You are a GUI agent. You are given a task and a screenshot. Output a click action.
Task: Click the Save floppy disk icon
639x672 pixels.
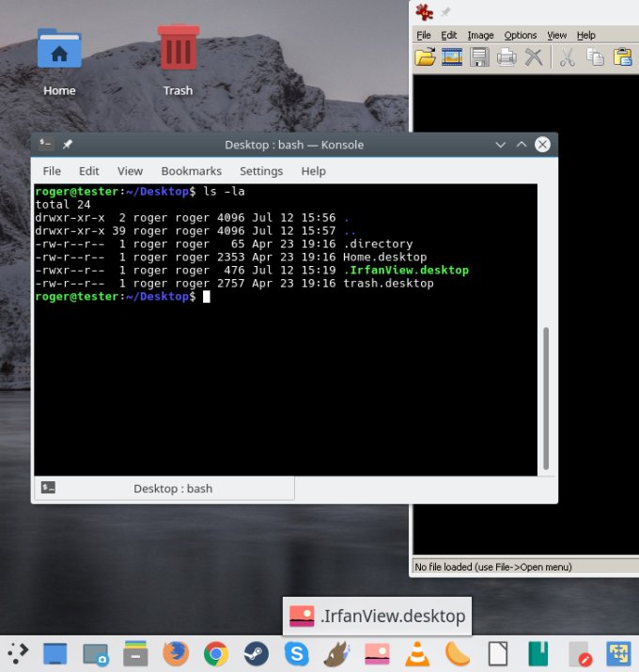point(479,57)
